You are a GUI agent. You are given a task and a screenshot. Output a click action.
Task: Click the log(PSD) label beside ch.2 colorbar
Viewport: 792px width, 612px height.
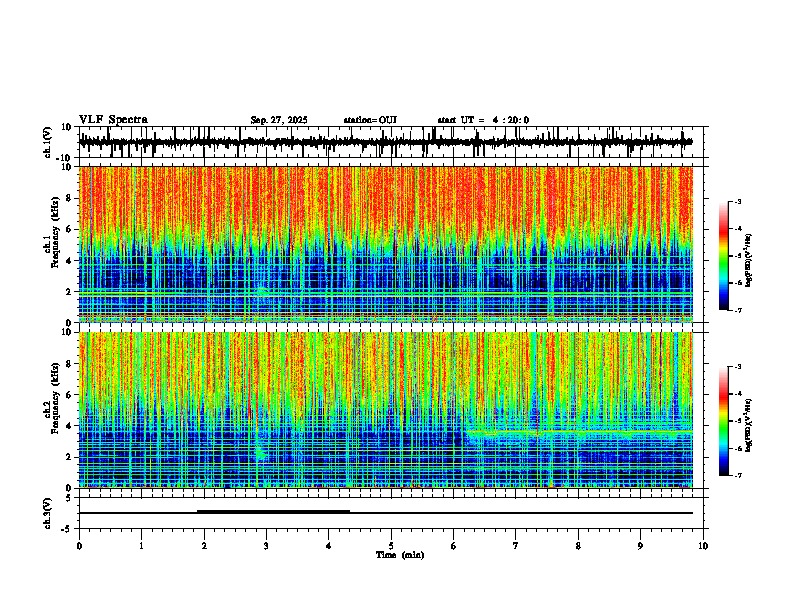pyautogui.click(x=749, y=426)
